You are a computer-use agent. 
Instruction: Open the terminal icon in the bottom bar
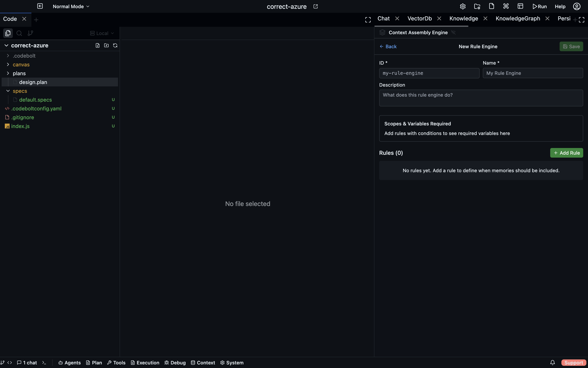point(45,362)
